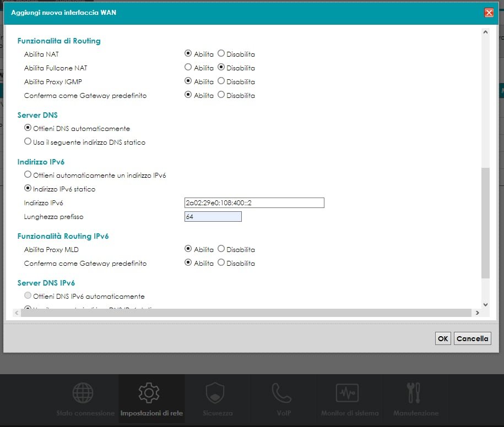Open Sicurezza shield icon

pyautogui.click(x=214, y=393)
